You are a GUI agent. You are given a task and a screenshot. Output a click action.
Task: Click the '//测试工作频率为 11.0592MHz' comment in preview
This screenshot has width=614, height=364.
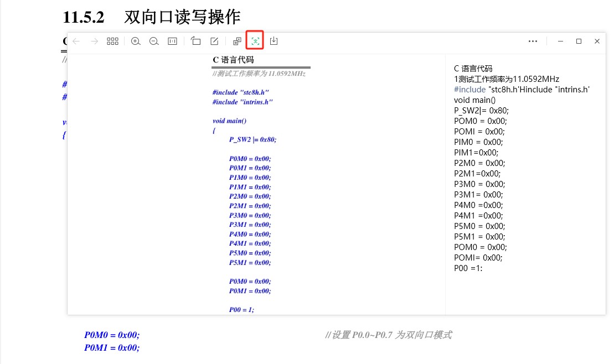(x=259, y=74)
